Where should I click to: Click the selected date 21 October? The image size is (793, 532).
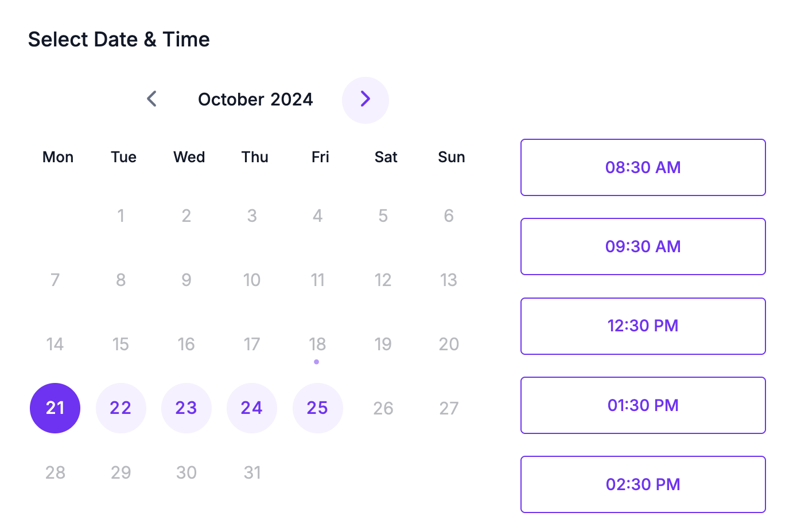[55, 408]
